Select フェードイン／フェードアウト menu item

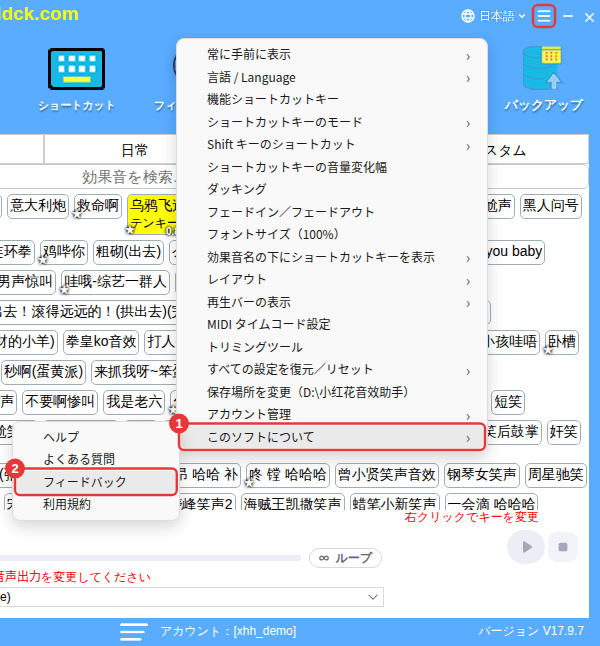click(333, 212)
